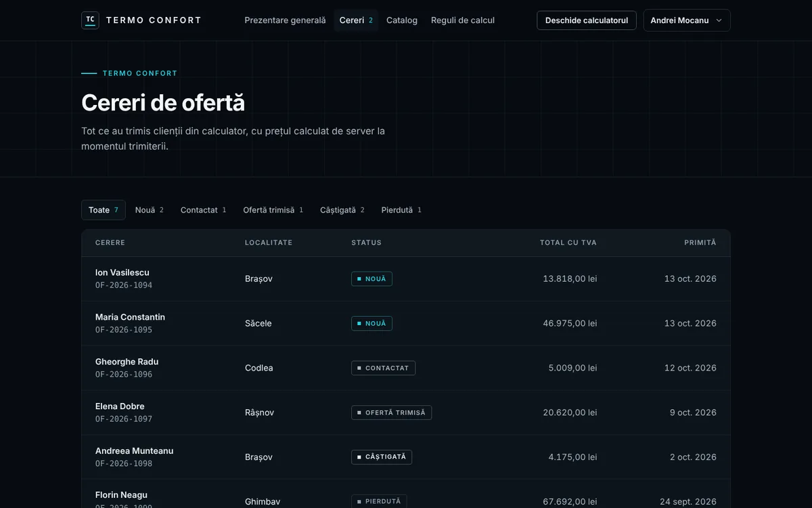Go to Prezentare generală
This screenshot has height=508, width=812.
[285, 20]
